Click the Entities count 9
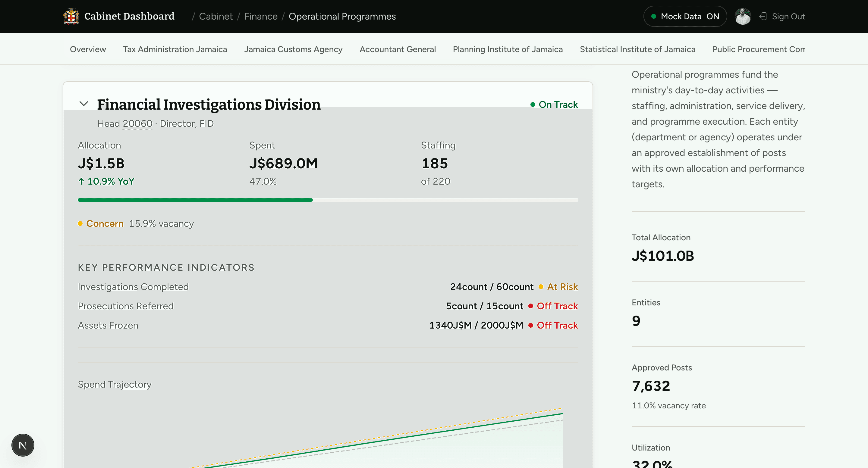The height and width of the screenshot is (468, 868). tap(636, 321)
